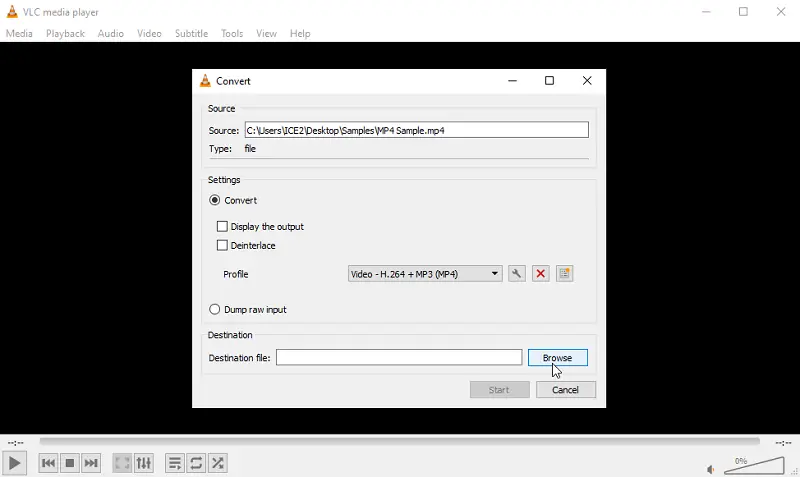
Task: Open the Media menu
Action: coord(19,34)
